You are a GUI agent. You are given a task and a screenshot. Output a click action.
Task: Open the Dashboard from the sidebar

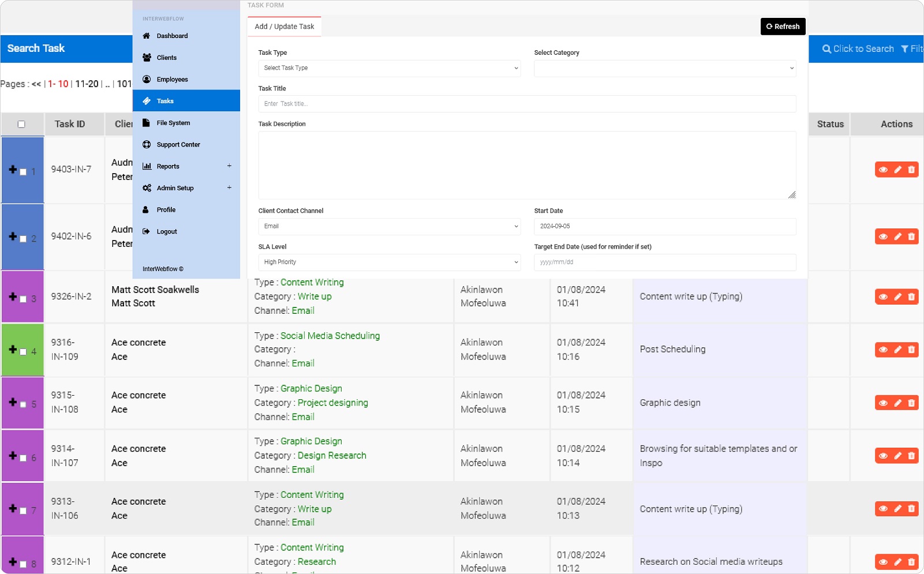tap(172, 36)
